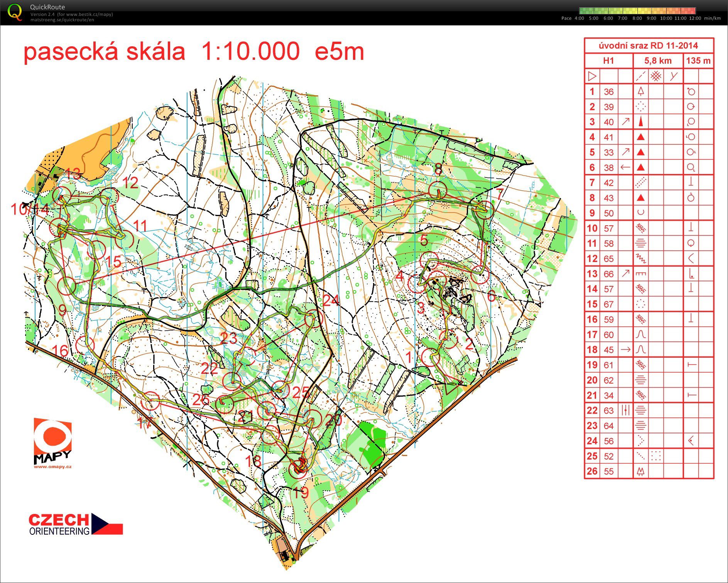
Task: Click the left arrow in control row 6
Action: tap(625, 167)
